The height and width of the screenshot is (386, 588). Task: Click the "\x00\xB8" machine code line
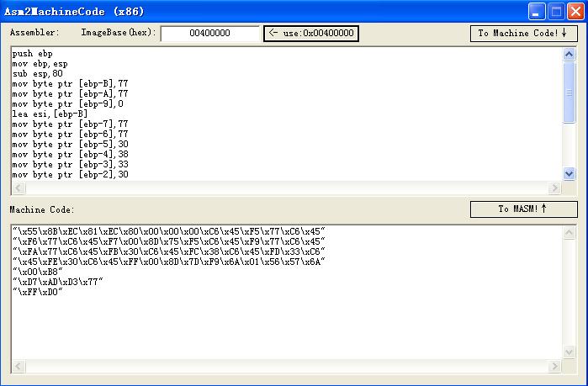pyautogui.click(x=38, y=272)
